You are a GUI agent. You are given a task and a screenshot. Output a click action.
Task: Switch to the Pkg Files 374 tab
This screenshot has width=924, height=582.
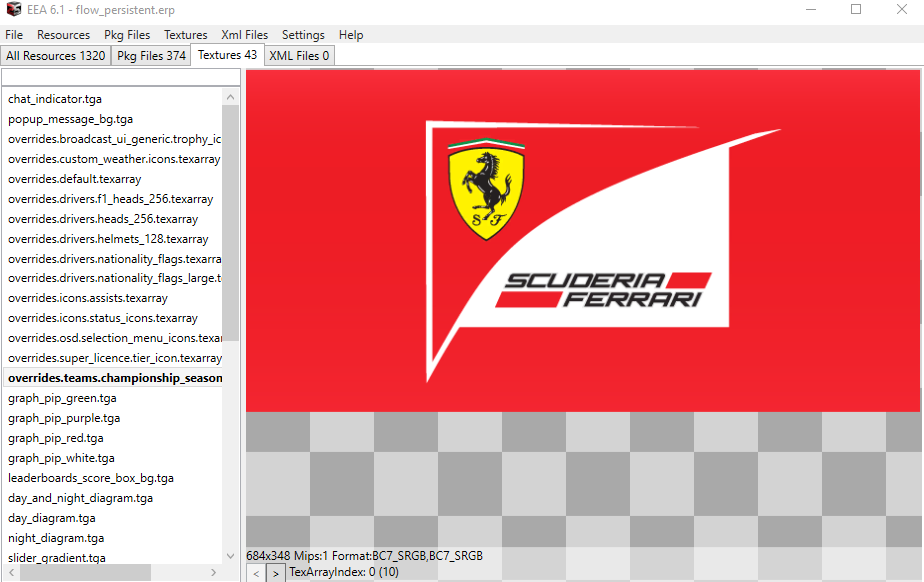click(x=150, y=56)
